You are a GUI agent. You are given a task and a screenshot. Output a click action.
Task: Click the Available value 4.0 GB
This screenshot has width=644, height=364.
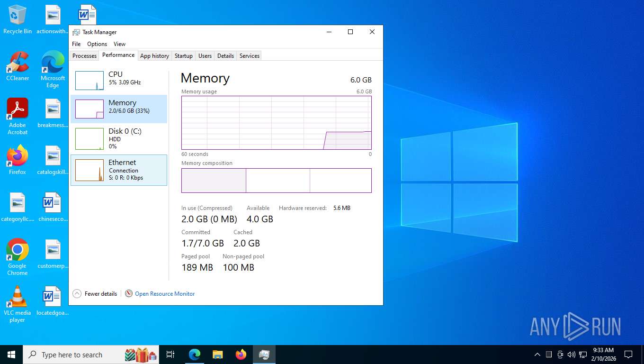point(260,219)
